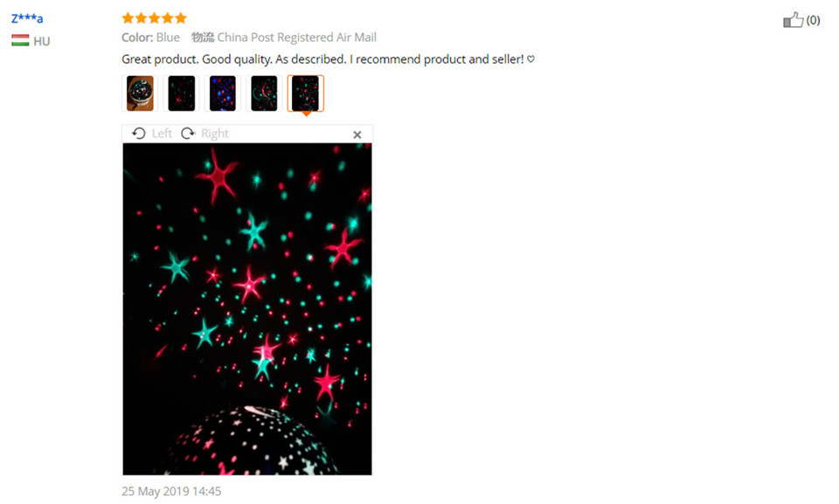This screenshot has width=839, height=504.
Task: Click the helpful vote count (0)
Action: 814,20
